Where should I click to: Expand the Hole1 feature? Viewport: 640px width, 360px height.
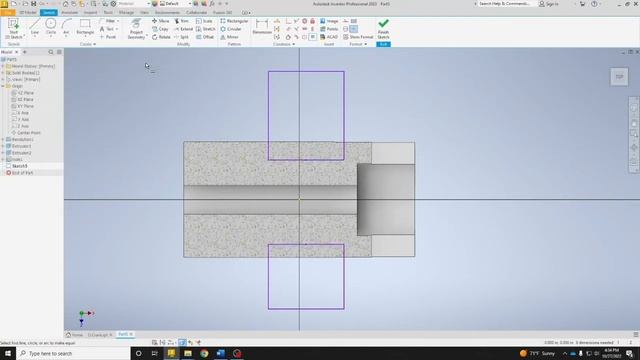tap(3, 160)
